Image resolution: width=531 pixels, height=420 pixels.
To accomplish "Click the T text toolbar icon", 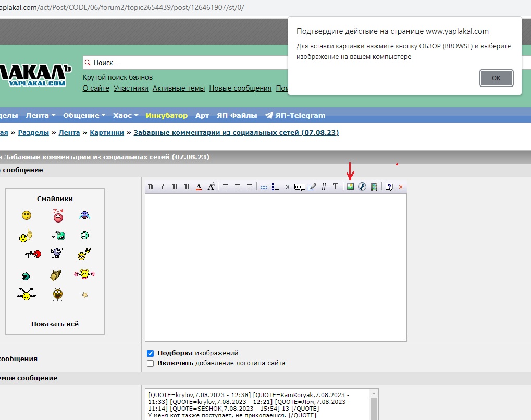I will point(335,187).
